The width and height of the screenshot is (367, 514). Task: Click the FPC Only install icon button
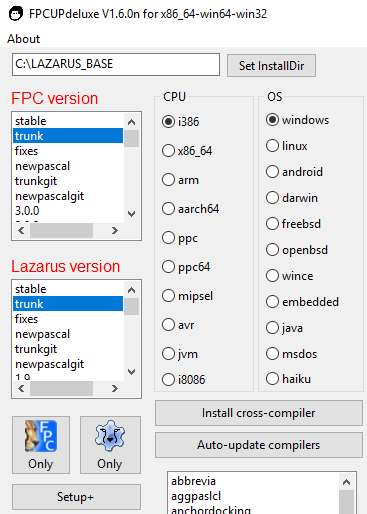(41, 445)
